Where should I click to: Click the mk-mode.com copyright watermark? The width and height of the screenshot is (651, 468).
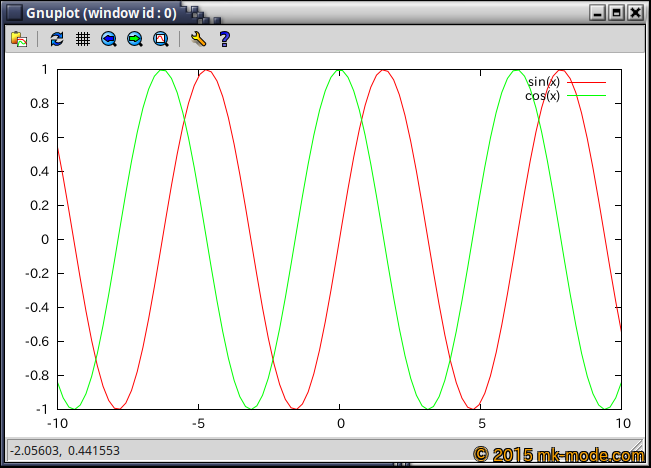[x=559, y=454]
